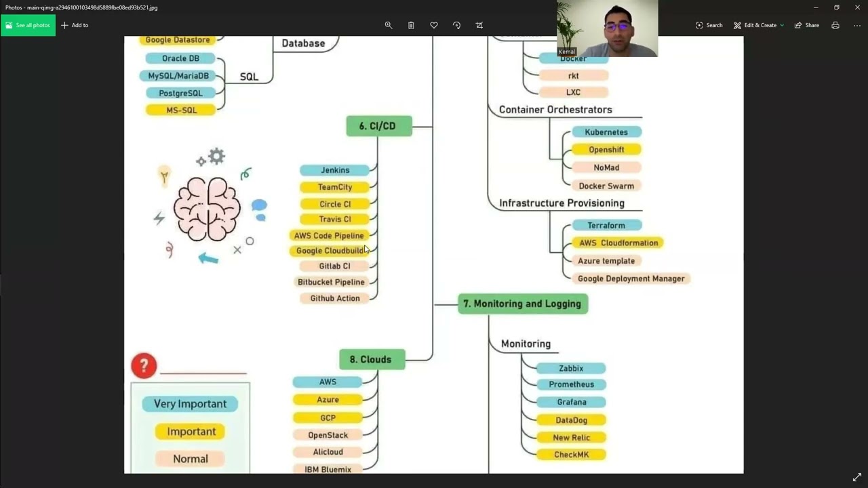
Task: Click the '8. Clouds' green node
Action: click(x=372, y=359)
